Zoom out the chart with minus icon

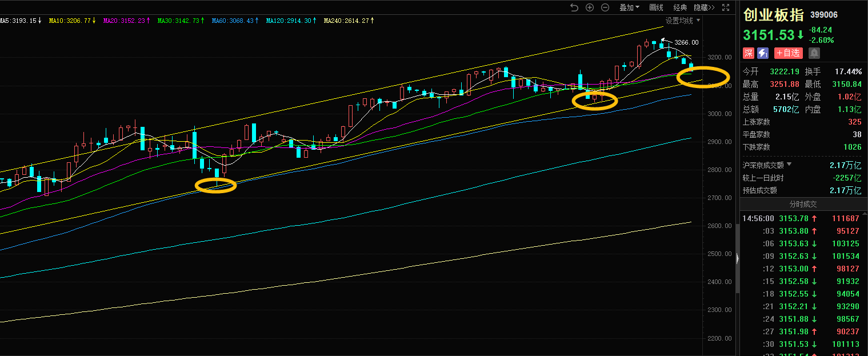click(x=605, y=7)
